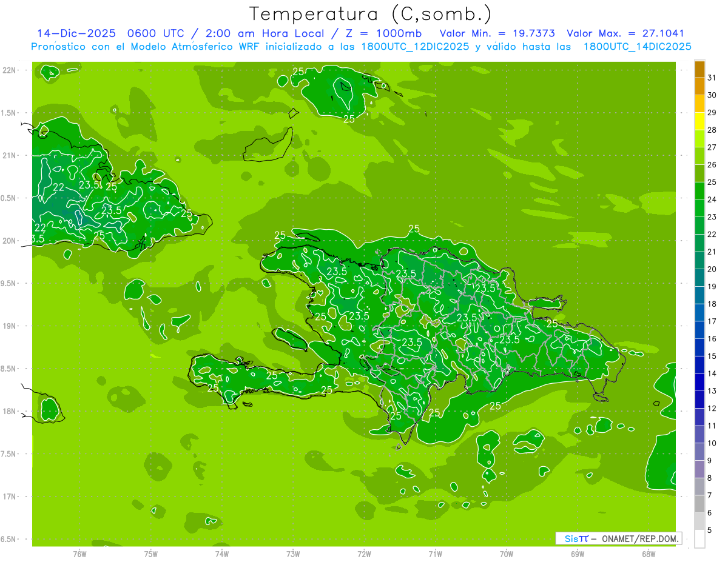The width and height of the screenshot is (728, 562).
Task: Click the 'Valor Min. = 19.7373' readout
Action: 497,33
